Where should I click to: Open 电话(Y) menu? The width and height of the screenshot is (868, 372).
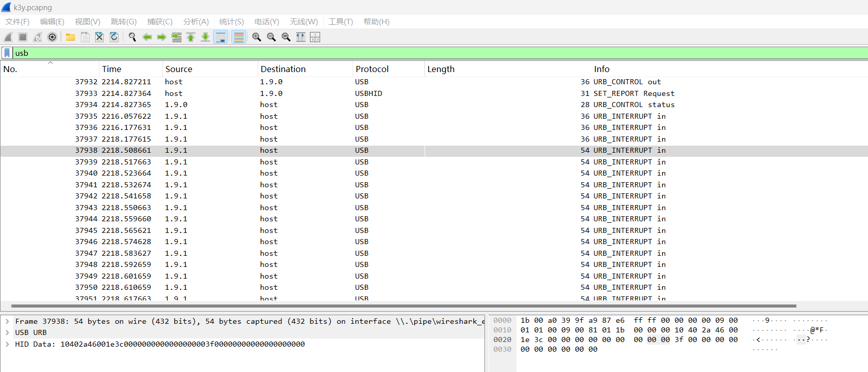tap(266, 22)
